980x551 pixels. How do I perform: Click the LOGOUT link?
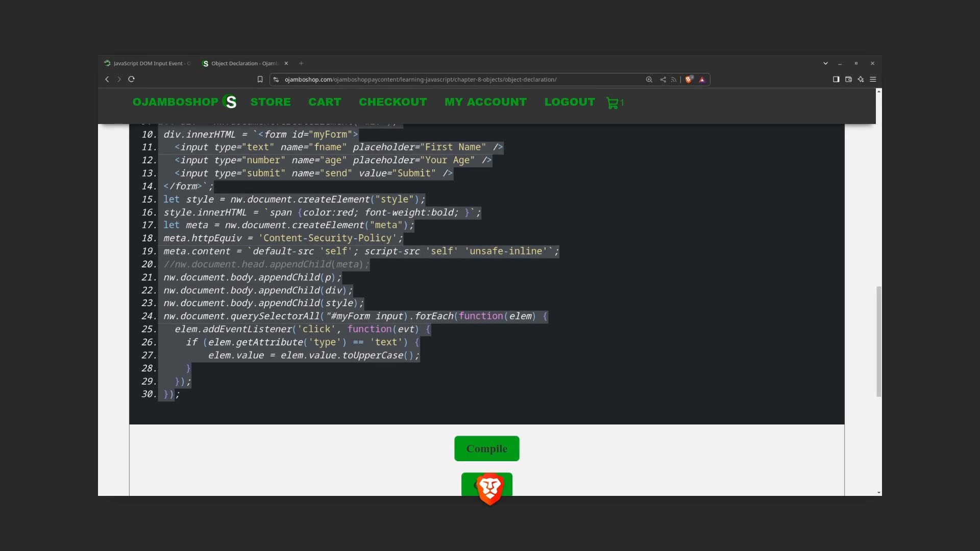[570, 102]
